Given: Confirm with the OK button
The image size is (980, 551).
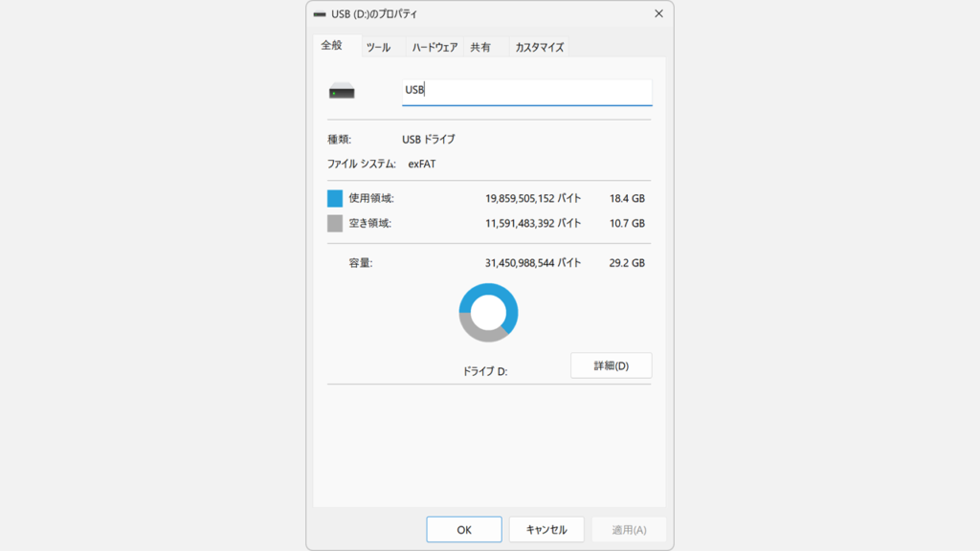Looking at the screenshot, I should [x=464, y=530].
